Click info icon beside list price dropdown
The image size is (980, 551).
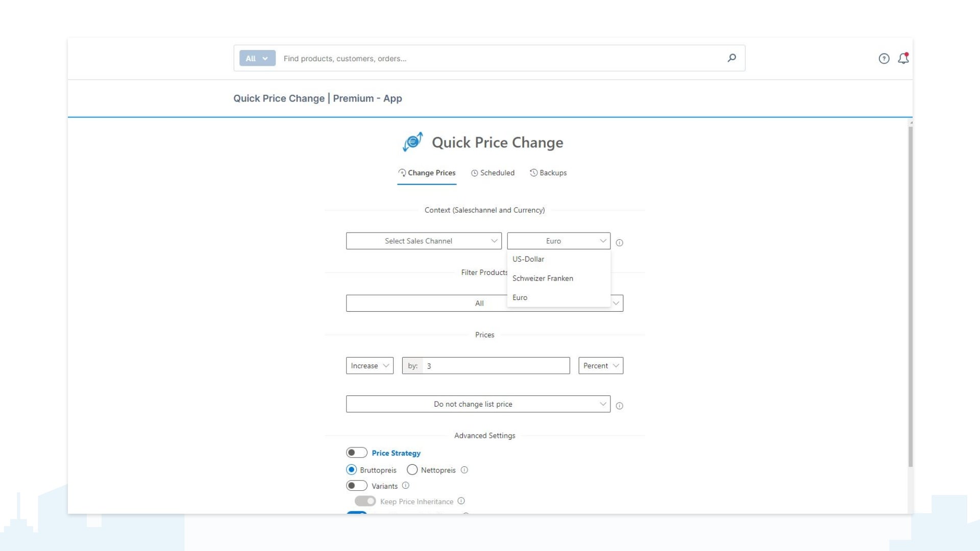[x=619, y=406]
